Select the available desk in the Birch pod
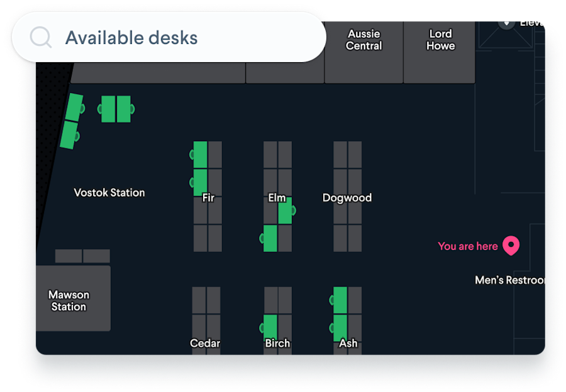Screen dimensions: 566x392 pyautogui.click(x=270, y=325)
